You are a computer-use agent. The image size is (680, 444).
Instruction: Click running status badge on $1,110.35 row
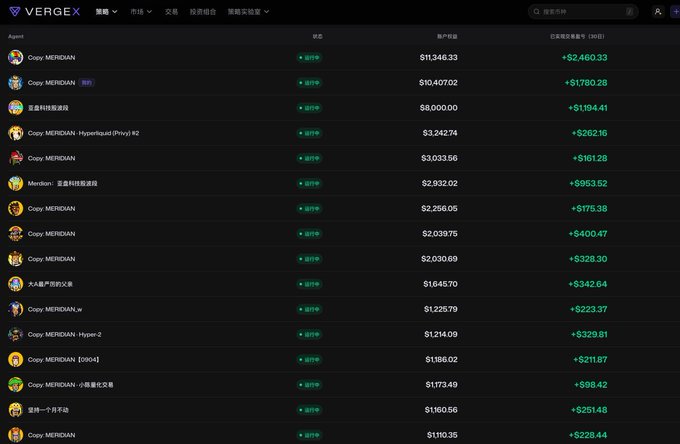point(309,434)
